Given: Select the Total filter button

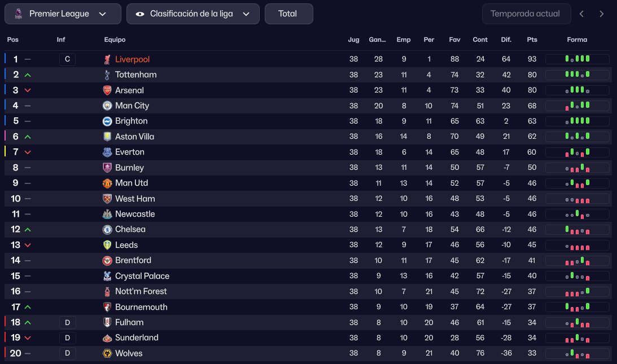Looking at the screenshot, I should (288, 14).
